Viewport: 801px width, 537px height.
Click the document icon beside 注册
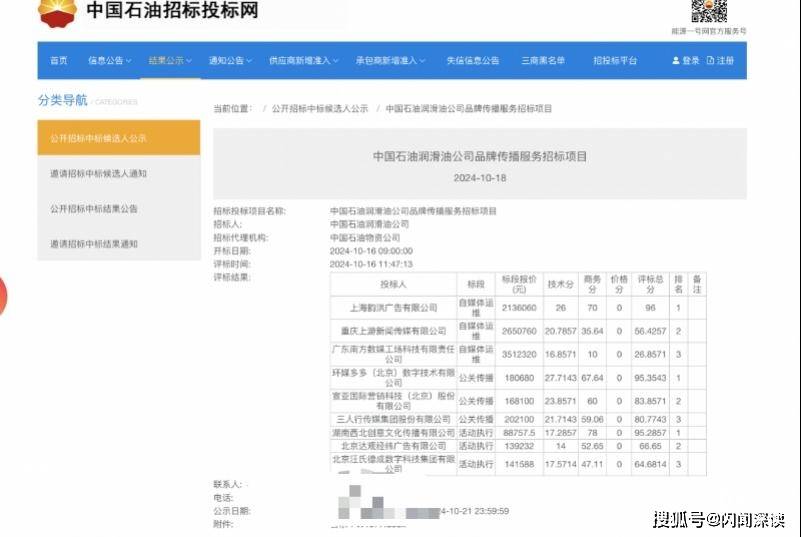[x=710, y=60]
